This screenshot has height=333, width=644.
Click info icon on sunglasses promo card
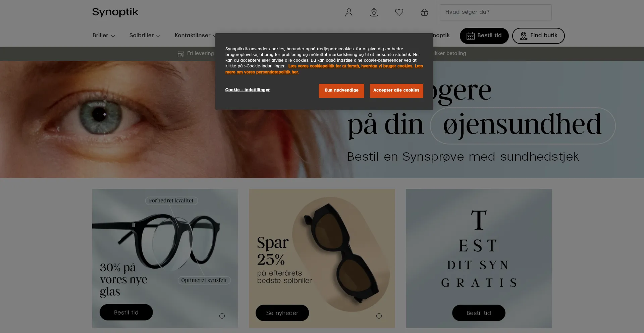379,316
